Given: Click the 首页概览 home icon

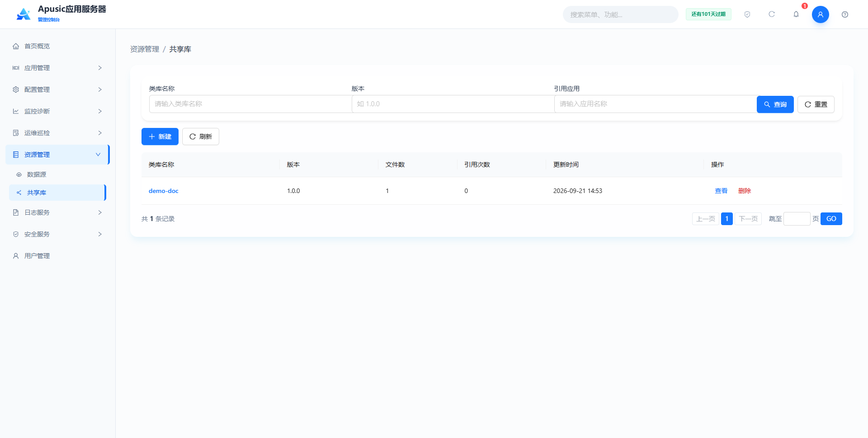Looking at the screenshot, I should tap(16, 46).
